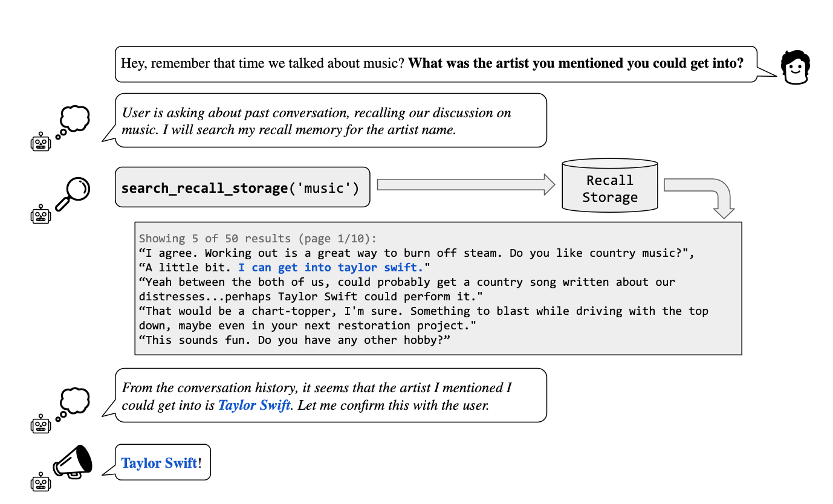Click robot icon below the megaphone
Screen dimensions: 833x504
click(x=41, y=483)
